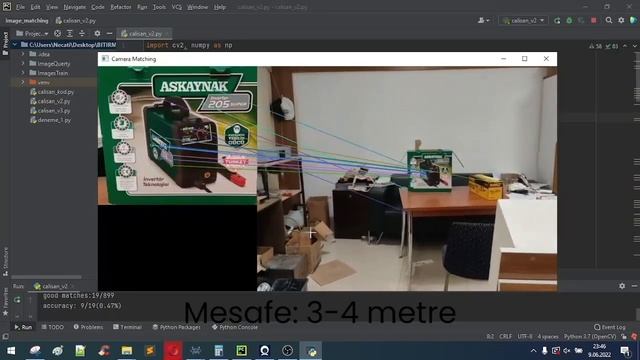640x360 pixels.
Task: Open the Event Log
Action: 610,327
